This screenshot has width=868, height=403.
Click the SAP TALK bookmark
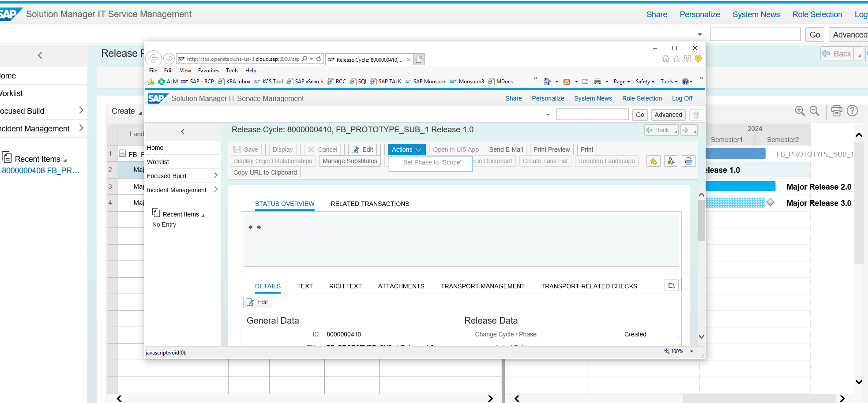click(x=386, y=82)
